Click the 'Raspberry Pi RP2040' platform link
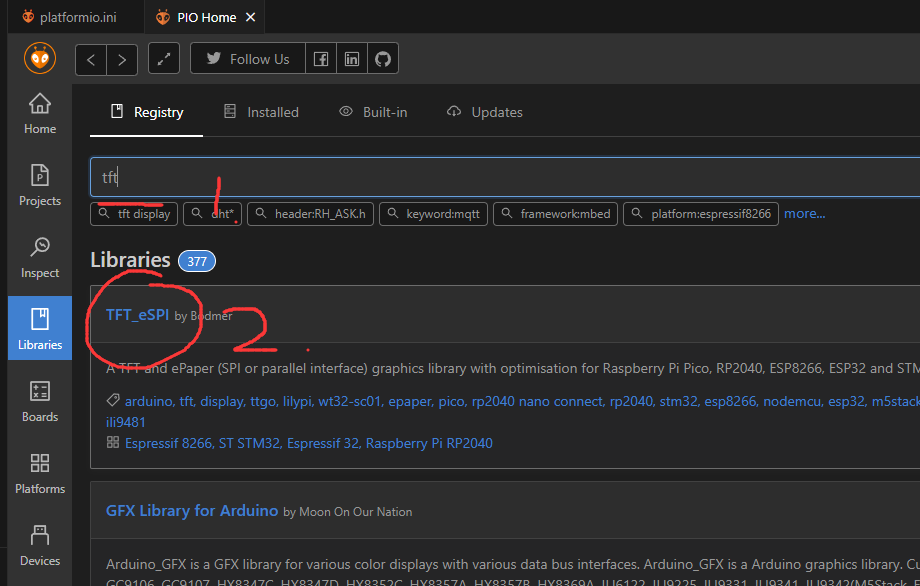This screenshot has height=586, width=920. coord(429,443)
